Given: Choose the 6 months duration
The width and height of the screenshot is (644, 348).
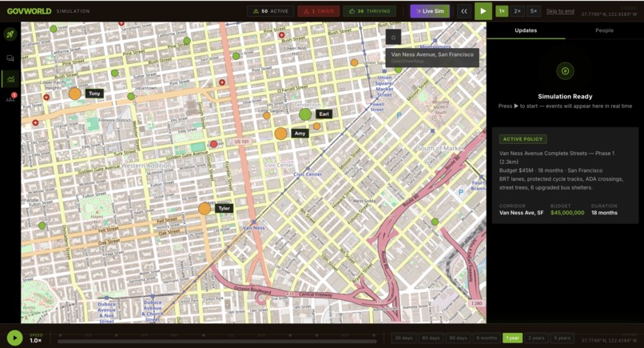Looking at the screenshot, I should (x=487, y=338).
